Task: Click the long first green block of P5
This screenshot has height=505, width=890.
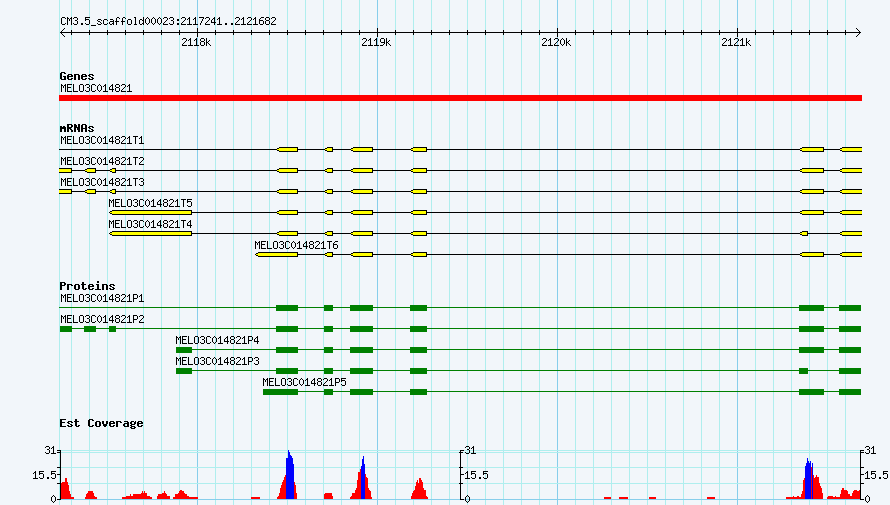Action: click(280, 392)
